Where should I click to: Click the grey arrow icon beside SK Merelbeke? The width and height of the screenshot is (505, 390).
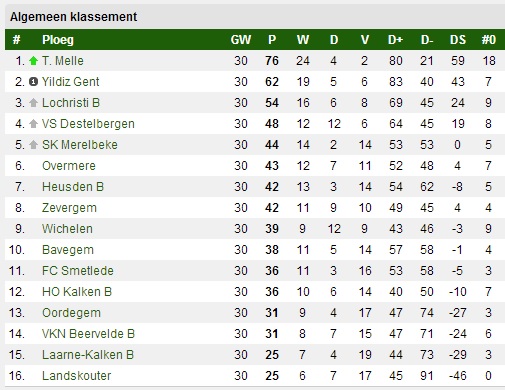pyautogui.click(x=33, y=145)
